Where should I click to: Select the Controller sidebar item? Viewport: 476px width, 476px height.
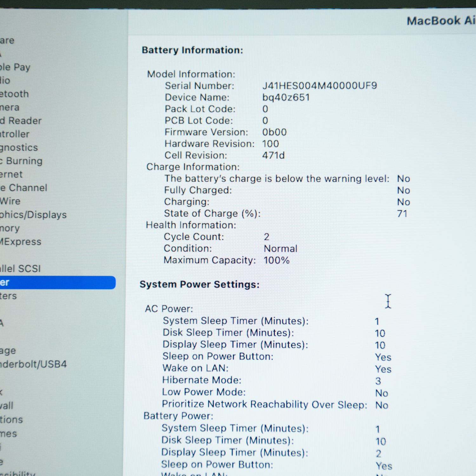[x=15, y=134]
